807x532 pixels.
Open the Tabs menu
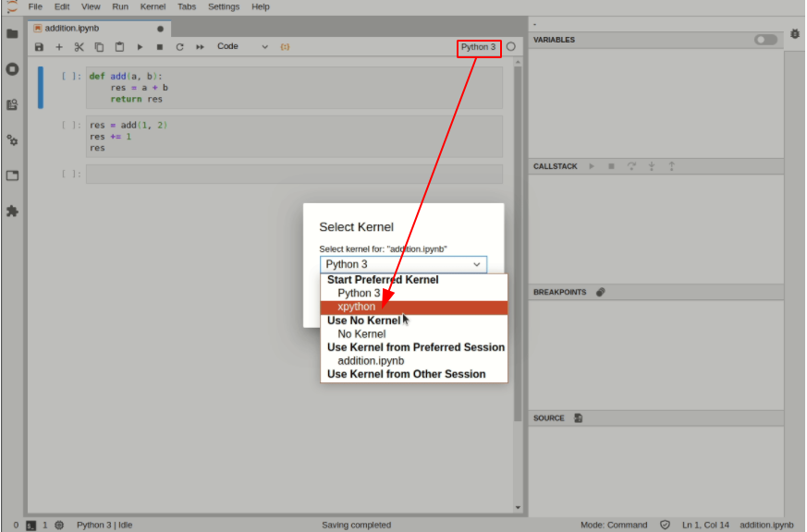click(187, 6)
